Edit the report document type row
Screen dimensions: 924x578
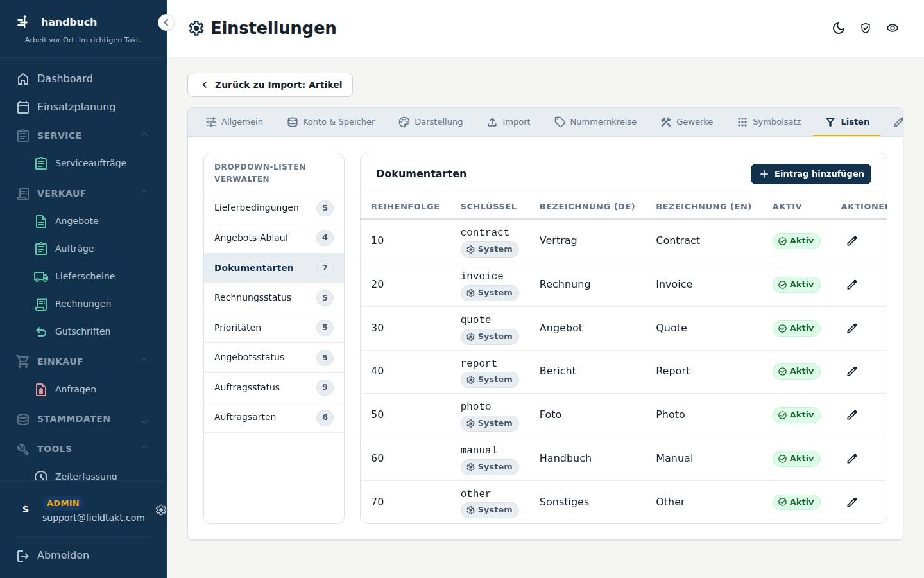click(x=852, y=371)
